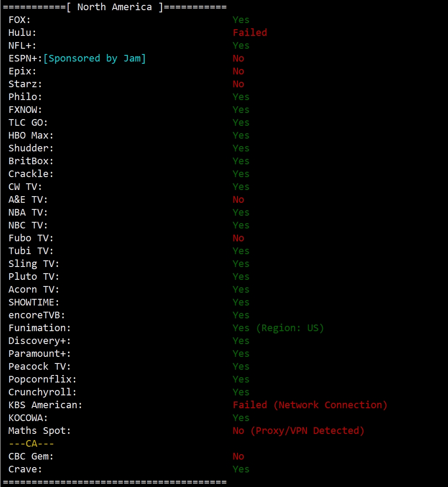This screenshot has width=448, height=487.
Task: Click the CBC Gem label
Action: 31,456
